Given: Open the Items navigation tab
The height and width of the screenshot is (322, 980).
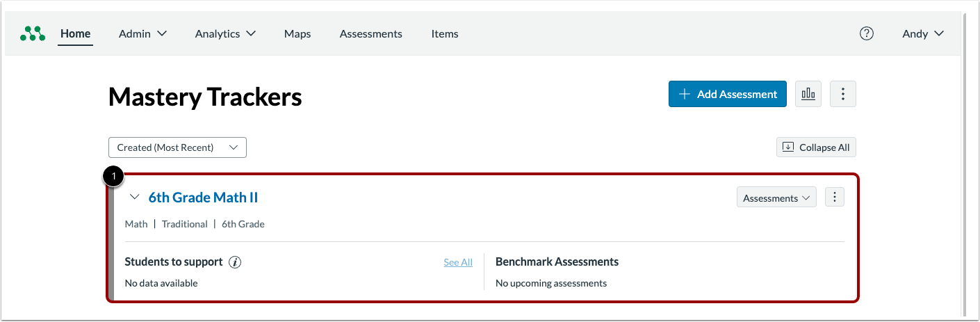Looking at the screenshot, I should click(445, 33).
